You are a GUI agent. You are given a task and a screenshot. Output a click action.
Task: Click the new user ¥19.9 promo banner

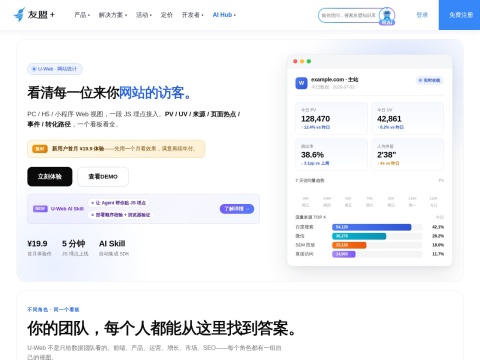(x=116, y=149)
